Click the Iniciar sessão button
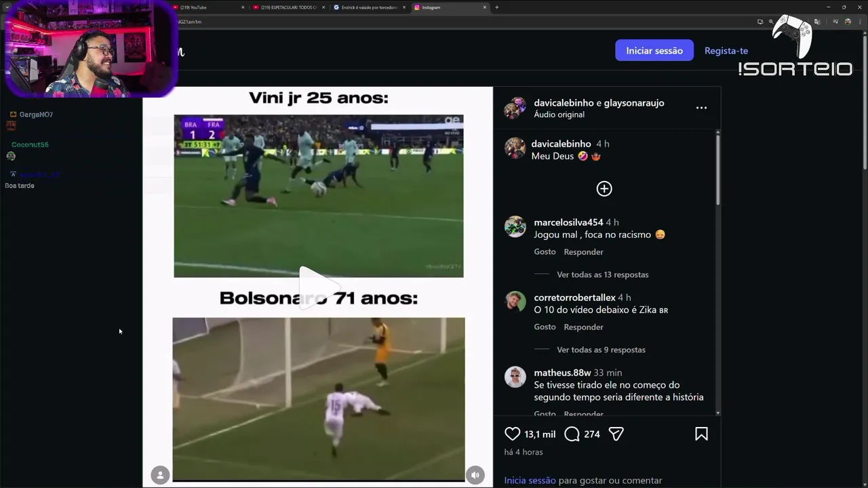868x488 pixels. tap(654, 51)
